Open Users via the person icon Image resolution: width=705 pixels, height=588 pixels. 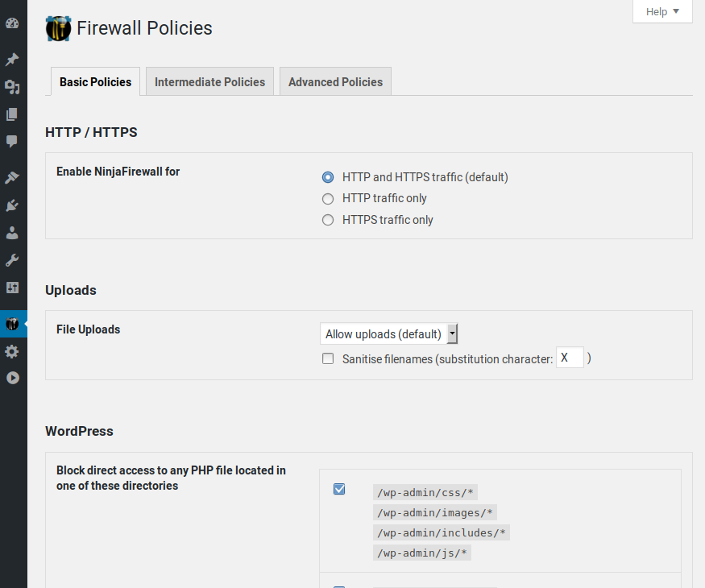click(12, 233)
